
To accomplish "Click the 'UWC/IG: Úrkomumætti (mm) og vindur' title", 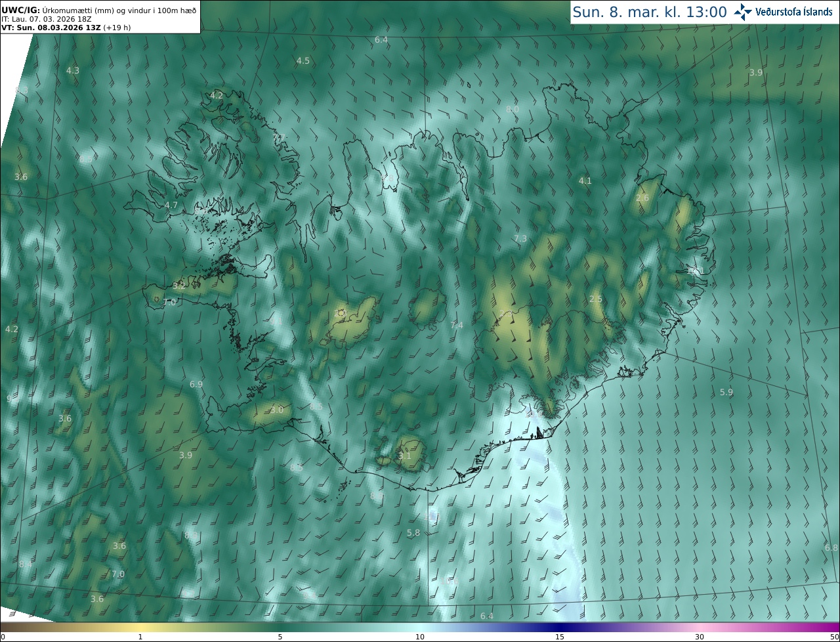I will [x=98, y=9].
